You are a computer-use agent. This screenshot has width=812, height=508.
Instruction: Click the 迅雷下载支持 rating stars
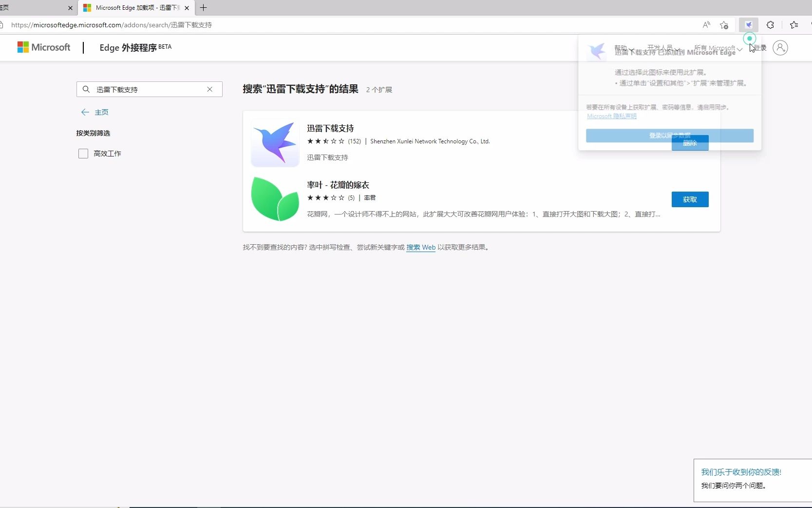pos(326,141)
